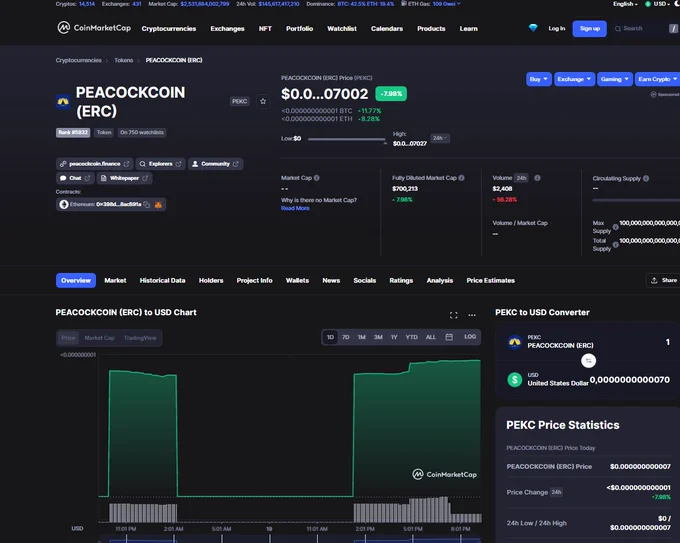Expand the Community dropdown
Image resolution: width=680 pixels, height=543 pixels.
pyautogui.click(x=216, y=164)
